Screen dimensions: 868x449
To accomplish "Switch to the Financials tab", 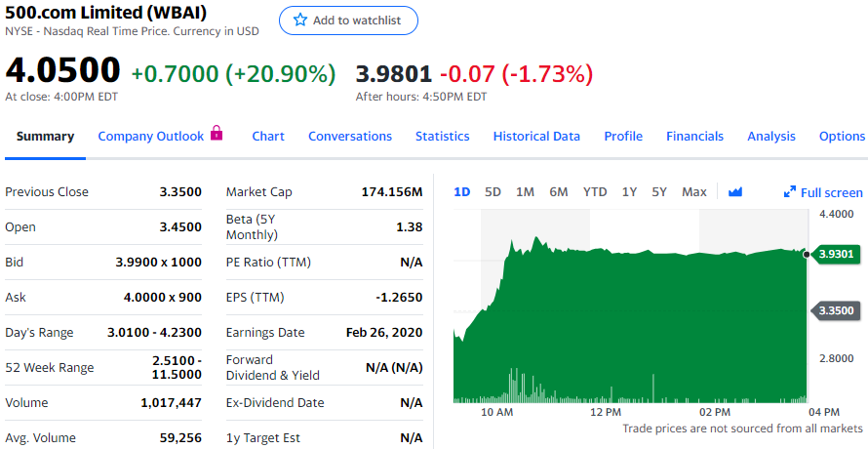I will point(694,137).
